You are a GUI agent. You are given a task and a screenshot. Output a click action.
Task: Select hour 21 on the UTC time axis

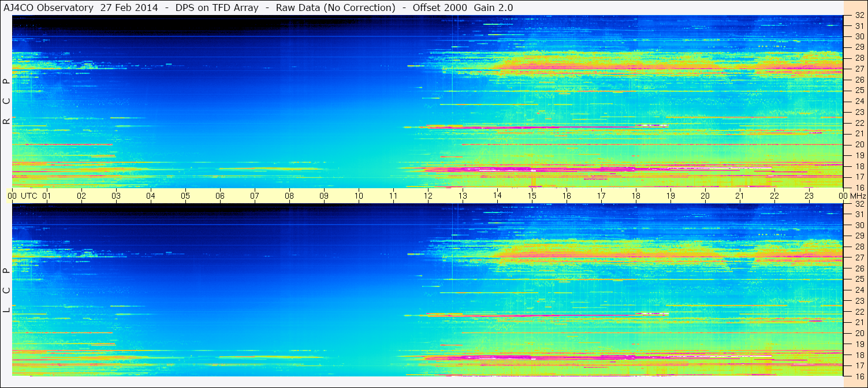click(x=740, y=196)
